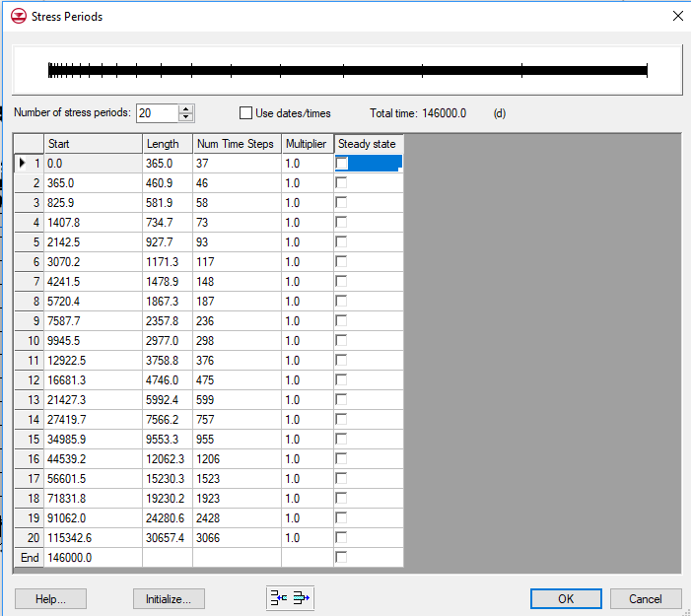691x616 pixels.
Task: Click Start cell 365.0
Action: point(93,183)
